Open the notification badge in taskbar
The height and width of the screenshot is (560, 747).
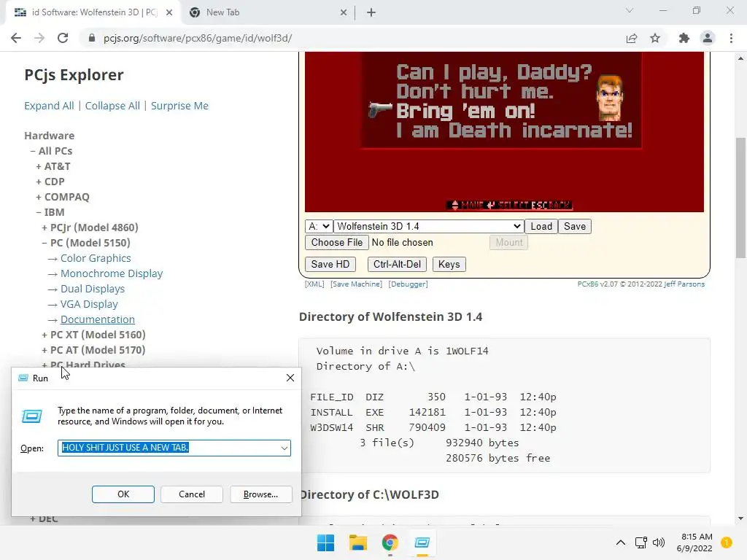pyautogui.click(x=726, y=542)
